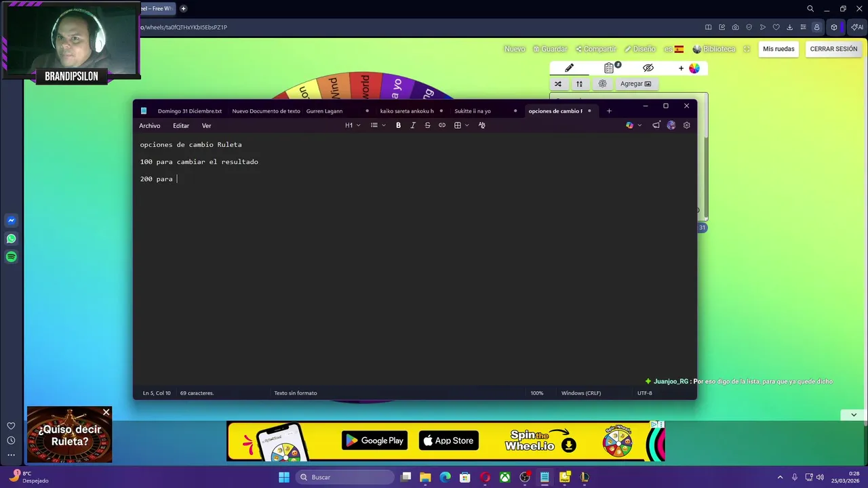868x488 pixels.
Task: Toggle fullscreen icon beside Biblioteca
Action: point(747,49)
